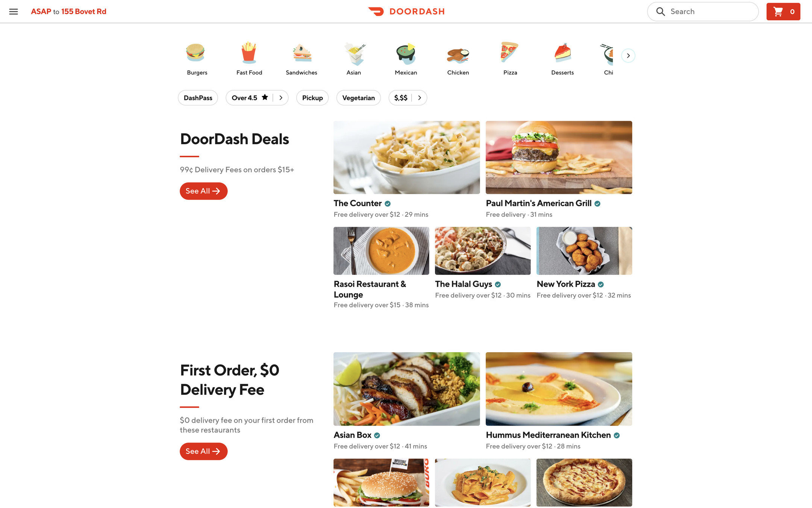Open the Asian cuisine category

pos(354,59)
